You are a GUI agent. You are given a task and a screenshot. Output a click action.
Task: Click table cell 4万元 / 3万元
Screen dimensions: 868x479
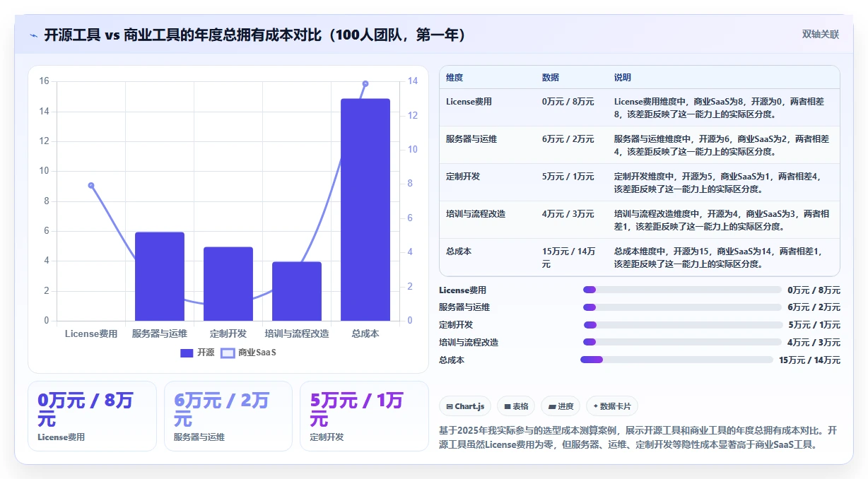point(568,214)
